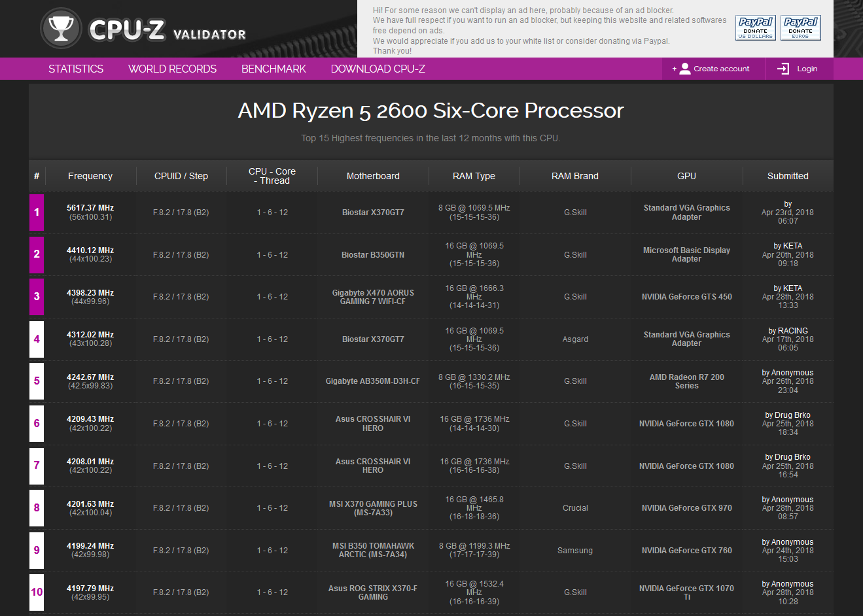
Task: Open the 4209.43 MHz validation entry
Action: tap(90, 419)
